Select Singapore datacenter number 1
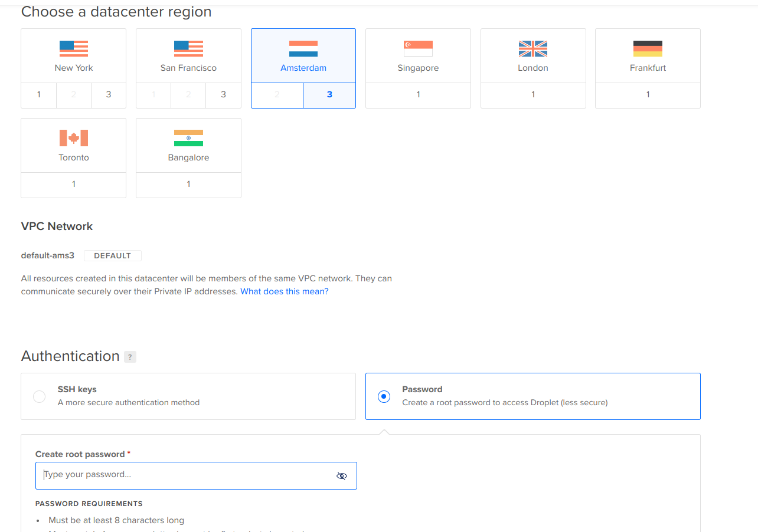The width and height of the screenshot is (758, 532). click(418, 95)
